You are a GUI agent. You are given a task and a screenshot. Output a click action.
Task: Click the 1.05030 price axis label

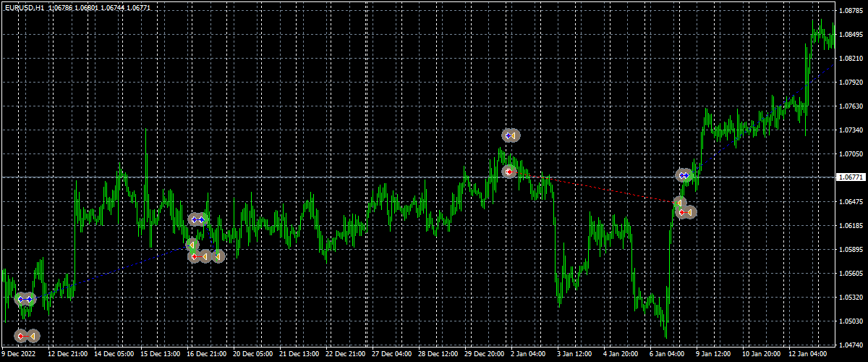(x=851, y=321)
